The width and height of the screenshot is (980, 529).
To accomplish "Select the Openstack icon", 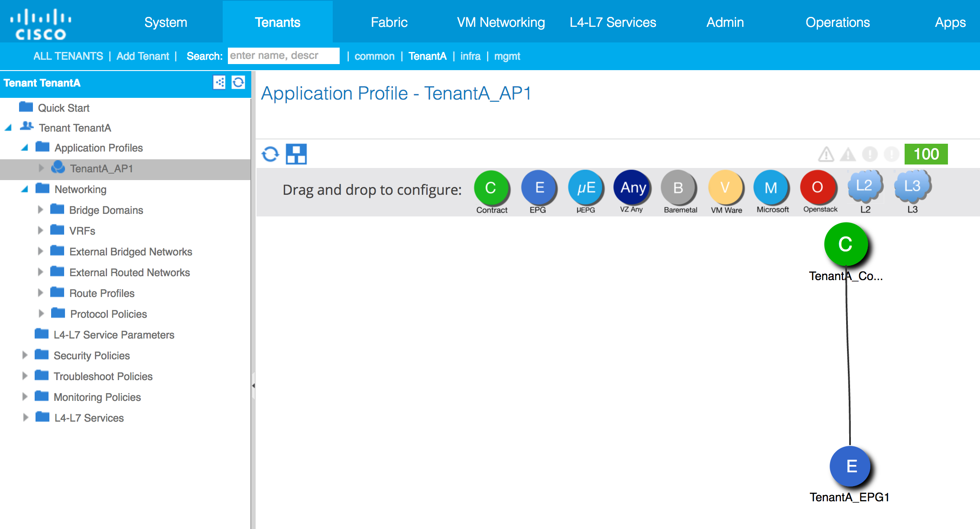I will [818, 187].
